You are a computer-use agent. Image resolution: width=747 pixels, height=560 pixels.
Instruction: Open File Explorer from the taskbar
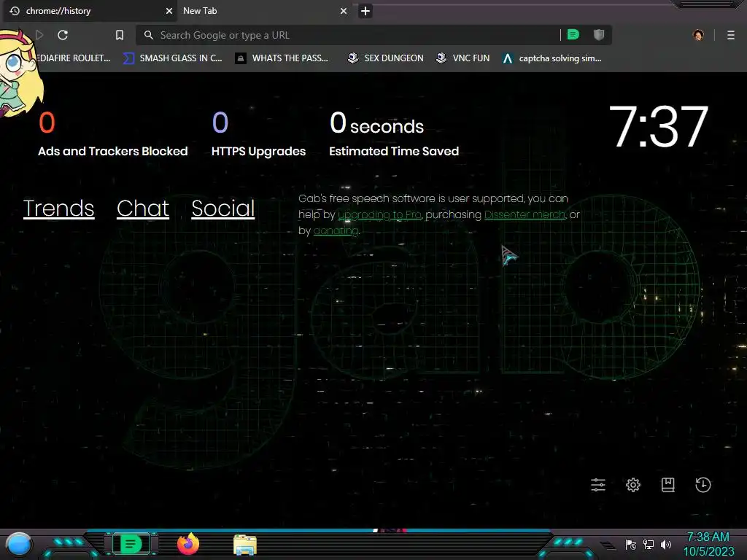coord(245,545)
